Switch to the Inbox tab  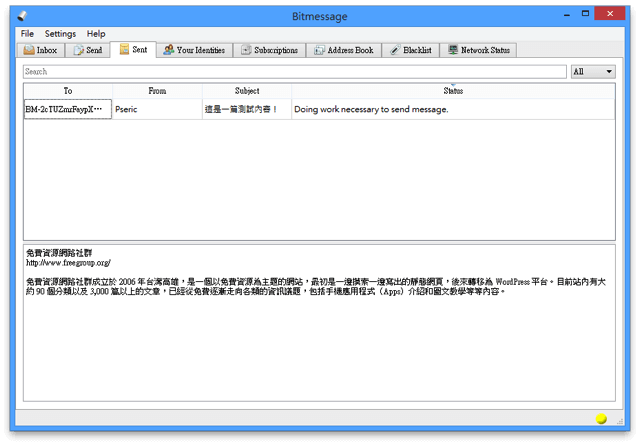(x=40, y=50)
